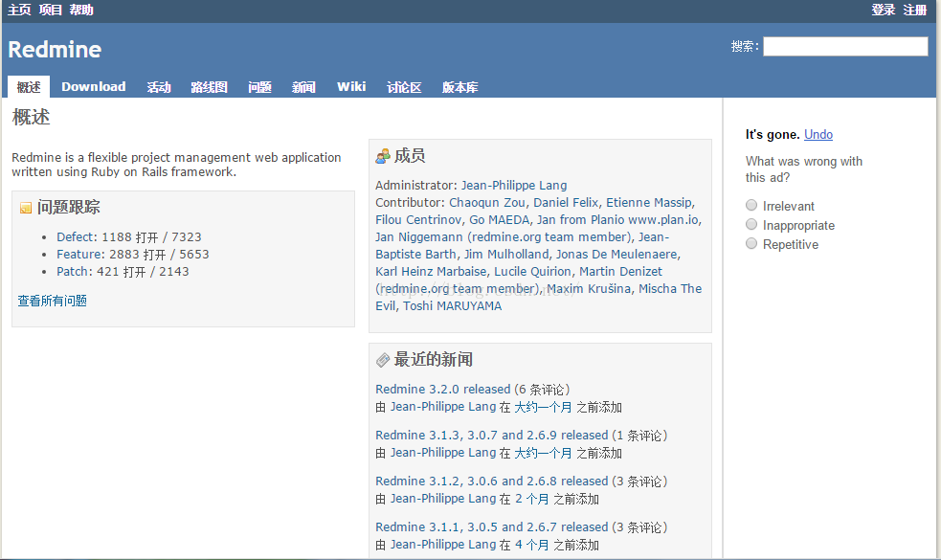Open Redmine 3.1.1, 3.0.5 and 2.6.7 news
This screenshot has width=941, height=560.
pos(492,527)
